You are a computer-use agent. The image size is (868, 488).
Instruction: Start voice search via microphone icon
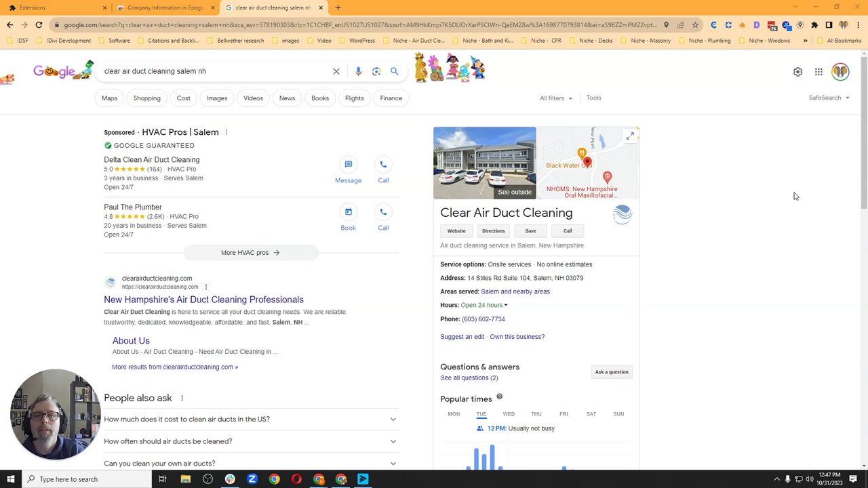358,71
